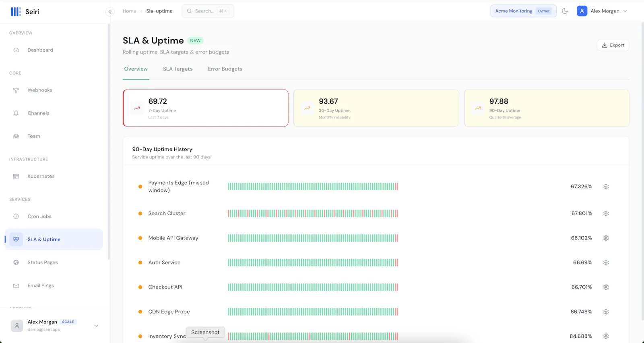Open Dashboard from the sidebar

[54, 50]
